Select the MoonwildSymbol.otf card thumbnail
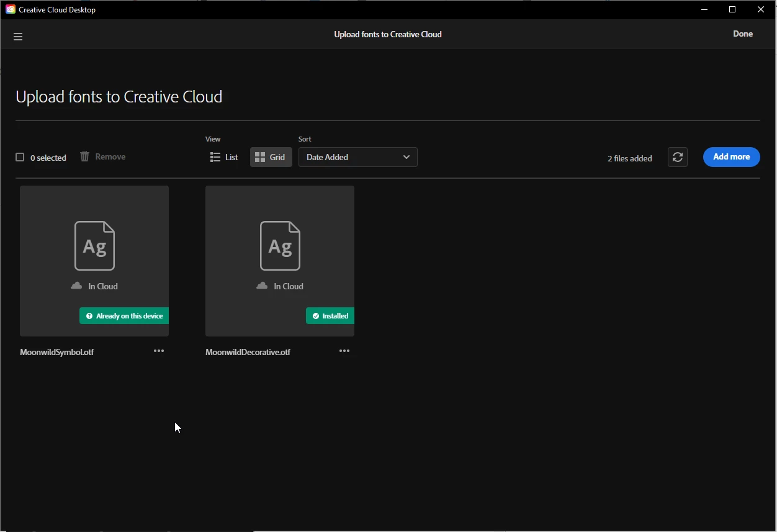The height and width of the screenshot is (532, 777). [x=94, y=261]
